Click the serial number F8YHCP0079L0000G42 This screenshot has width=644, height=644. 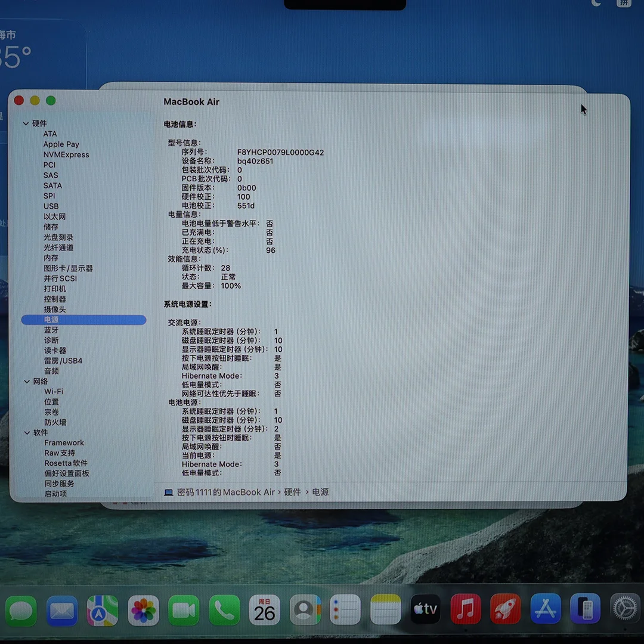pos(280,153)
